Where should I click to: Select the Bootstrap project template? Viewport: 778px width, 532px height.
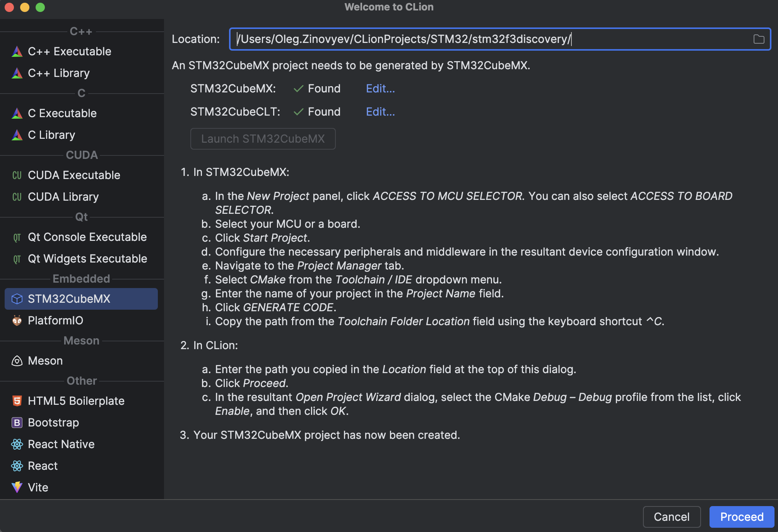(53, 422)
